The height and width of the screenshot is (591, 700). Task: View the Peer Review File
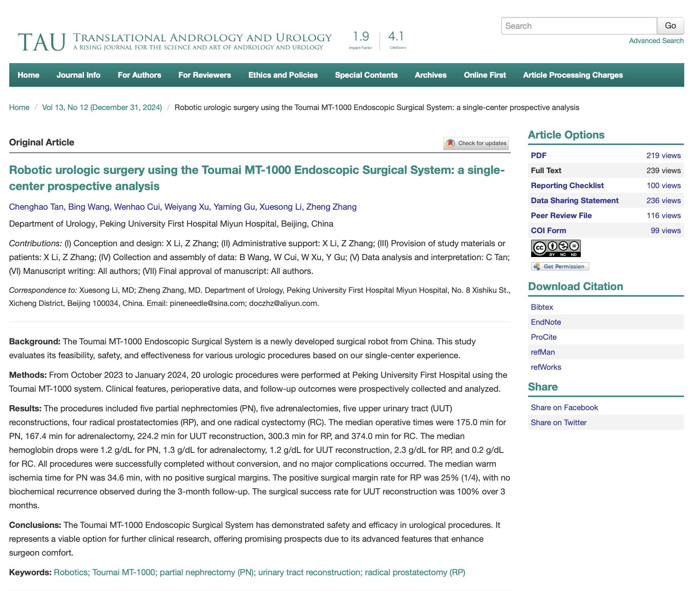pos(561,215)
